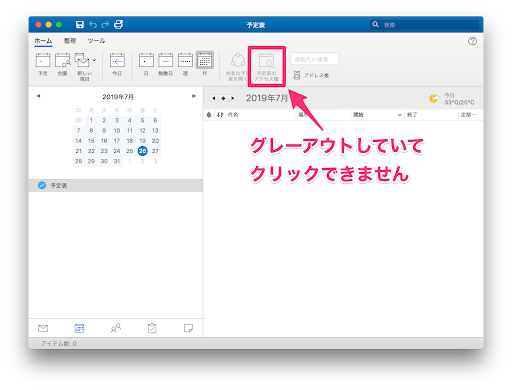Viewport: 512px width, 390px height.
Task: Go to today using 今日 icon
Action: click(x=117, y=64)
